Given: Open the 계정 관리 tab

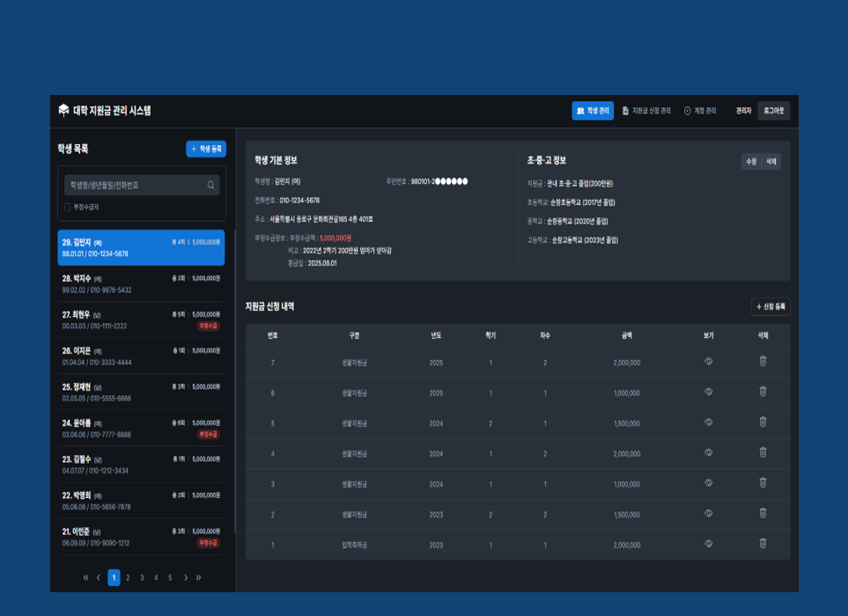Looking at the screenshot, I should tap(700, 111).
